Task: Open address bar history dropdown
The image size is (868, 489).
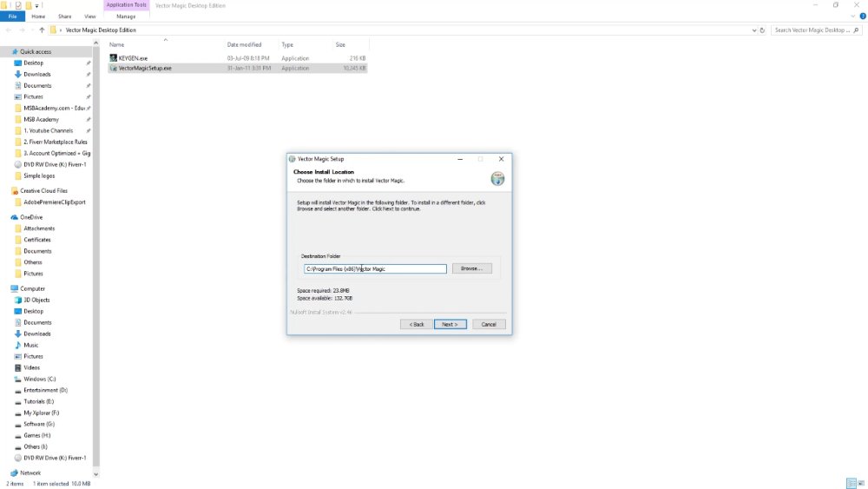Action: 754,30
